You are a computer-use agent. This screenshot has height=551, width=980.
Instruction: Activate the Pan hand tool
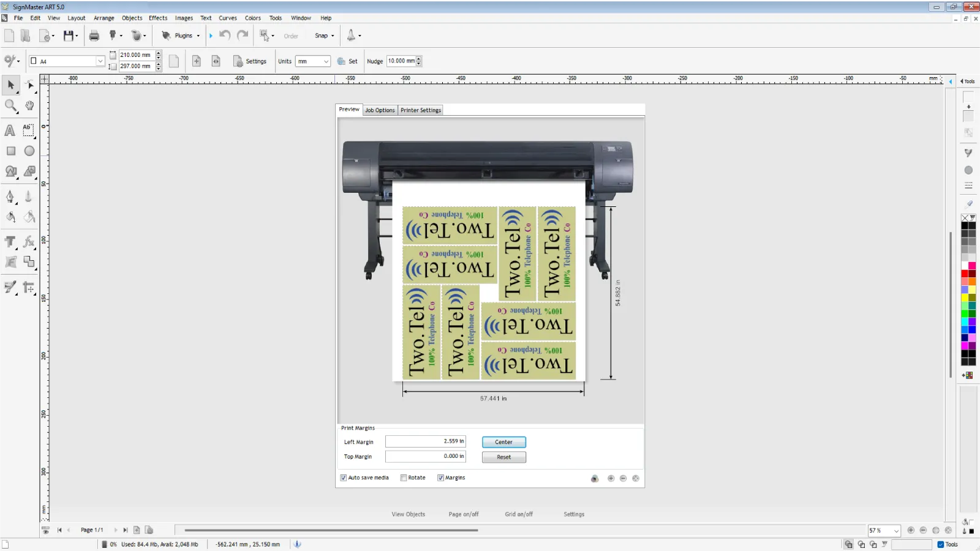[29, 106]
